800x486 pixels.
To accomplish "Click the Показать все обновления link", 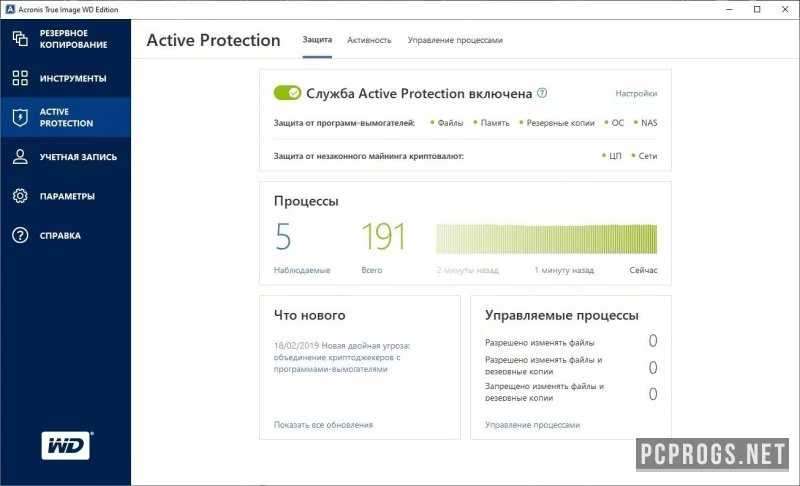I will tap(323, 424).
